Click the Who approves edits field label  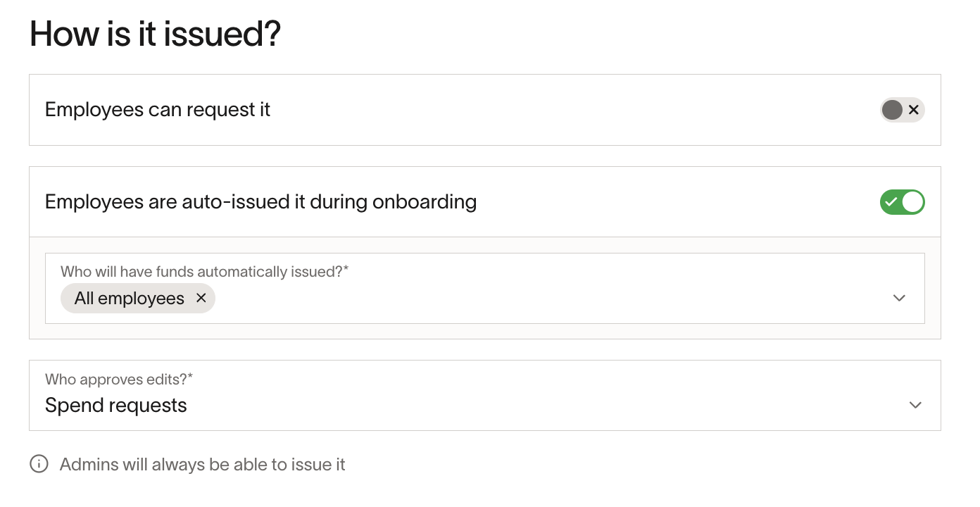119,379
